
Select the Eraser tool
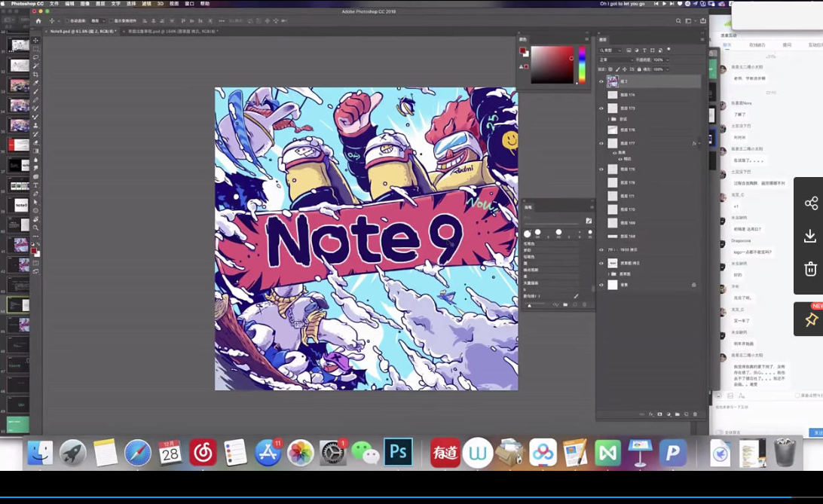coord(35,142)
